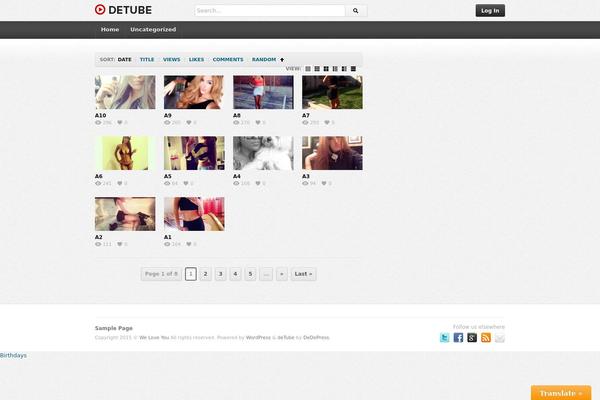This screenshot has width=600, height=400.
Task: Click the views eye icon under A7
Action: tap(305, 122)
